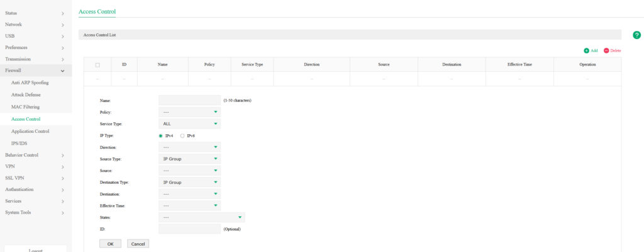Image resolution: width=644 pixels, height=252 pixels.
Task: Expand the Status menu chevron
Action: coord(63,14)
